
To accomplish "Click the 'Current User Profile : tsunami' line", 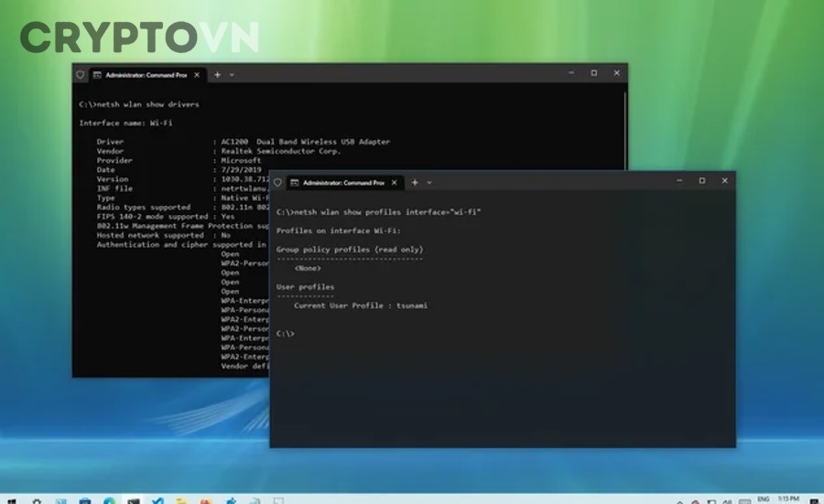I will tap(361, 306).
